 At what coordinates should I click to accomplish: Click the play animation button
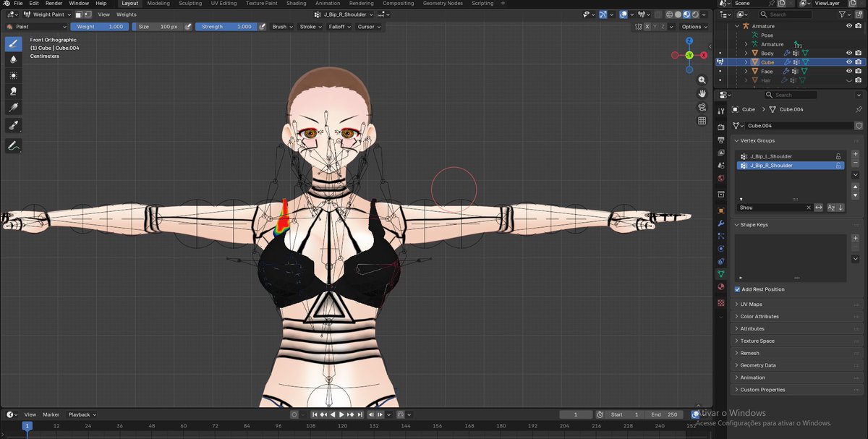coord(341,414)
